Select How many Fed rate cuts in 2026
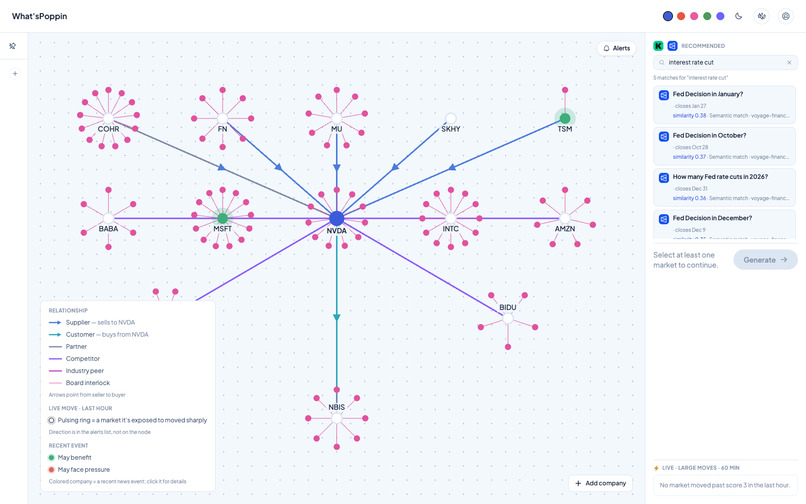Viewport: 806px width, 504px height. 724,187
